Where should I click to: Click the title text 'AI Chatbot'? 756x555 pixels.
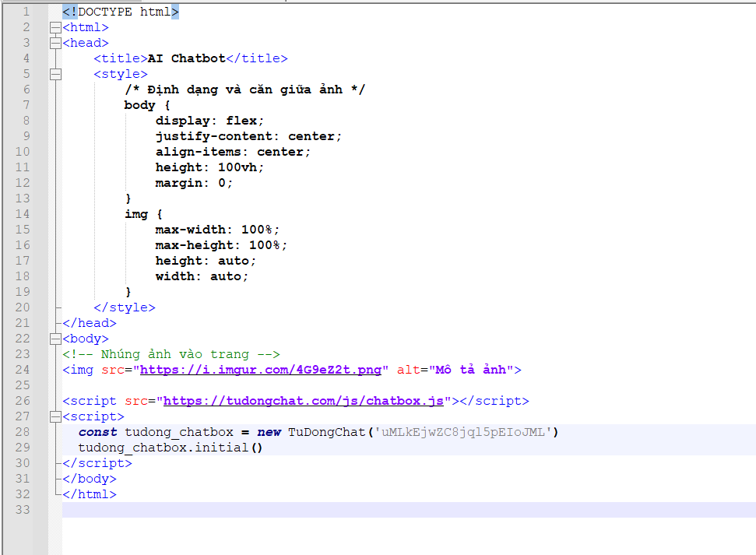(186, 58)
